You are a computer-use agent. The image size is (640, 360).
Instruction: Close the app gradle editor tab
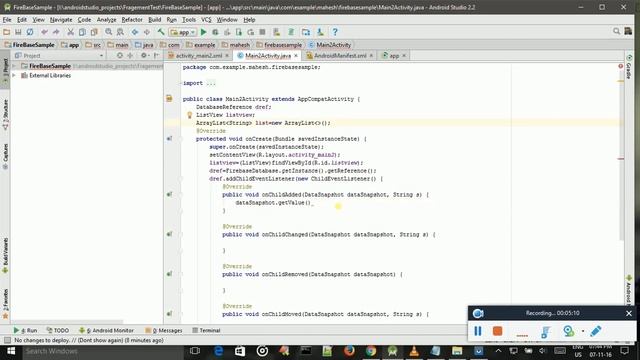click(404, 56)
